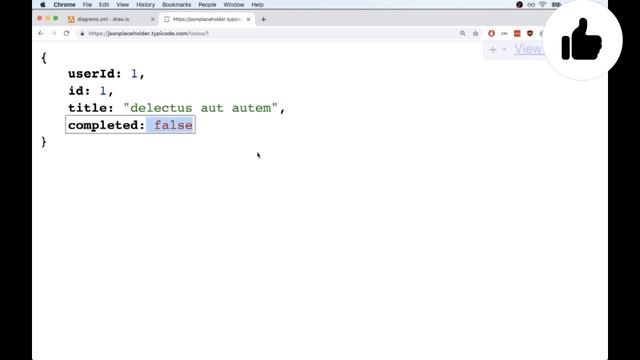Open the Edit menu
Screen dimensions: 640x360
click(x=104, y=4)
